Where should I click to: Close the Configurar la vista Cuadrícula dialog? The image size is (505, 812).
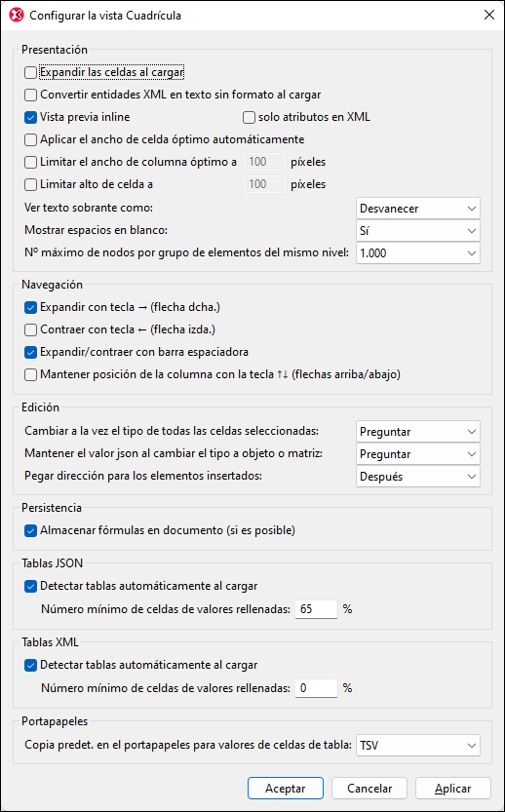tap(488, 15)
